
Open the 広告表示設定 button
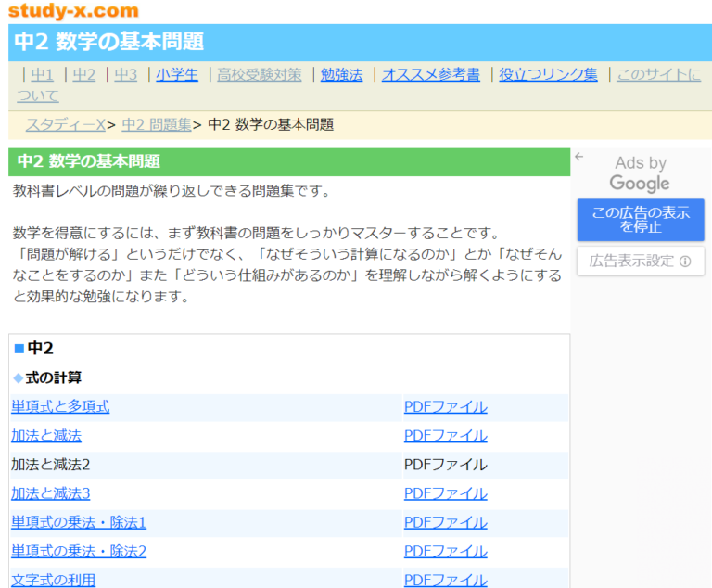point(641,261)
